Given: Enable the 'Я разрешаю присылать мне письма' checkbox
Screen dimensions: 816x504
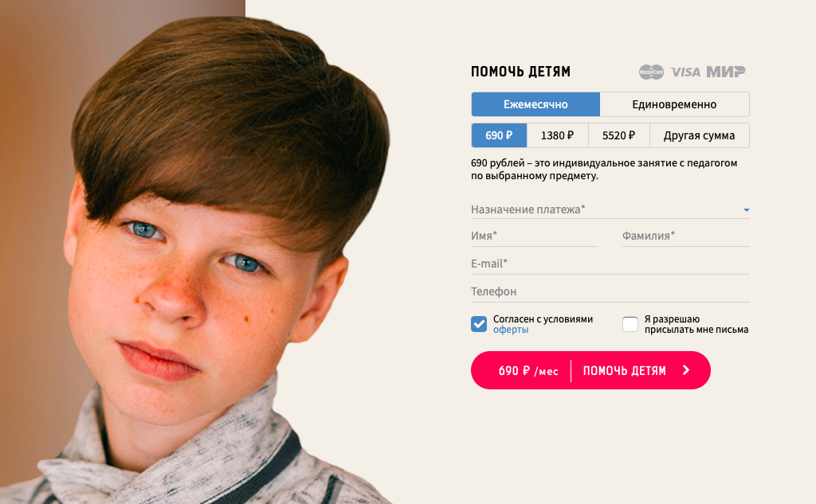Looking at the screenshot, I should (x=630, y=324).
